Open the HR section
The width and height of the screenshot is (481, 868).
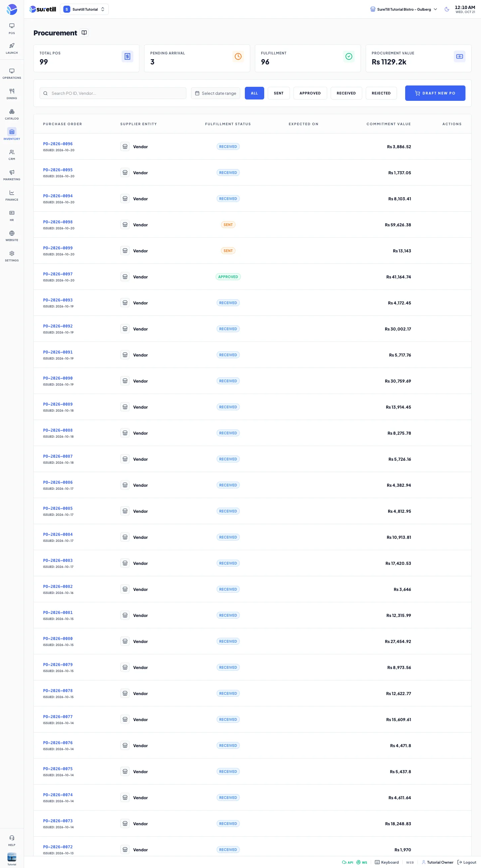coord(12,215)
